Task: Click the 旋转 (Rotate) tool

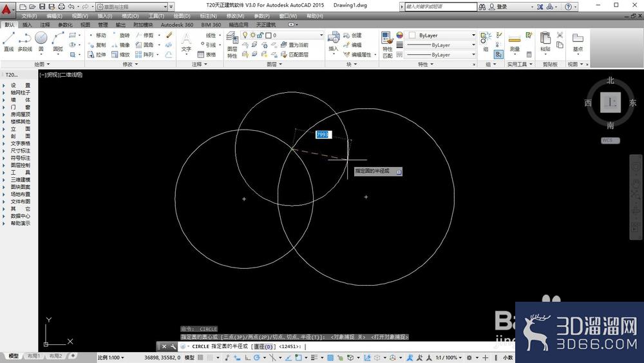Action: click(x=121, y=35)
